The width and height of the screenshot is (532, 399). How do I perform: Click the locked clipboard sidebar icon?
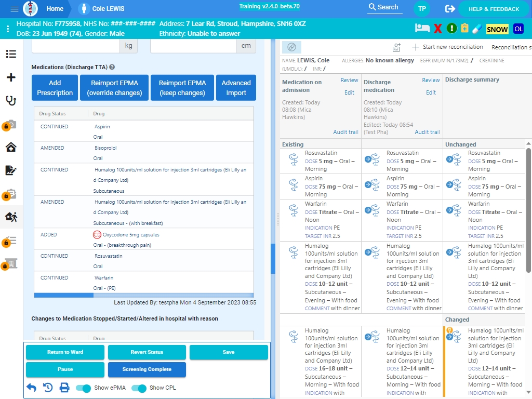9,194
